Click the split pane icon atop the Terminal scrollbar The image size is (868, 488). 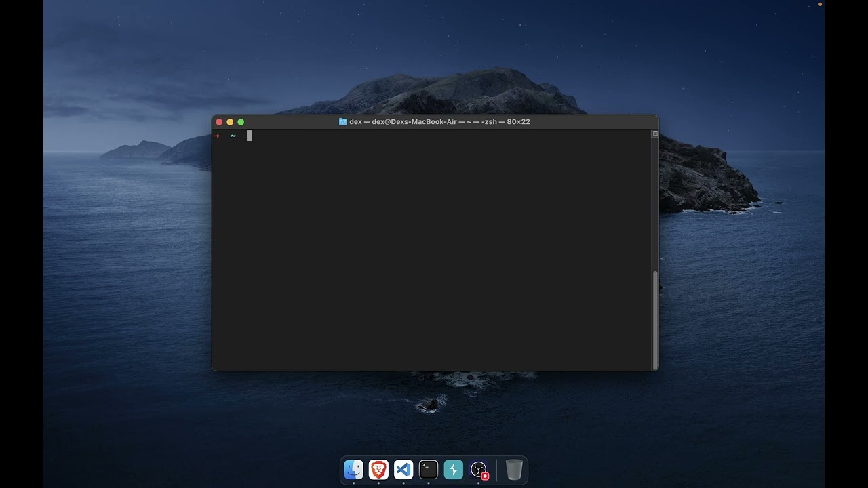(x=655, y=134)
